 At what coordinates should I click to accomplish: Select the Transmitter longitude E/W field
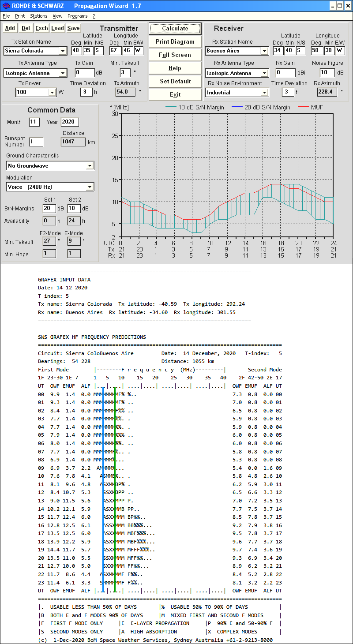139,50
